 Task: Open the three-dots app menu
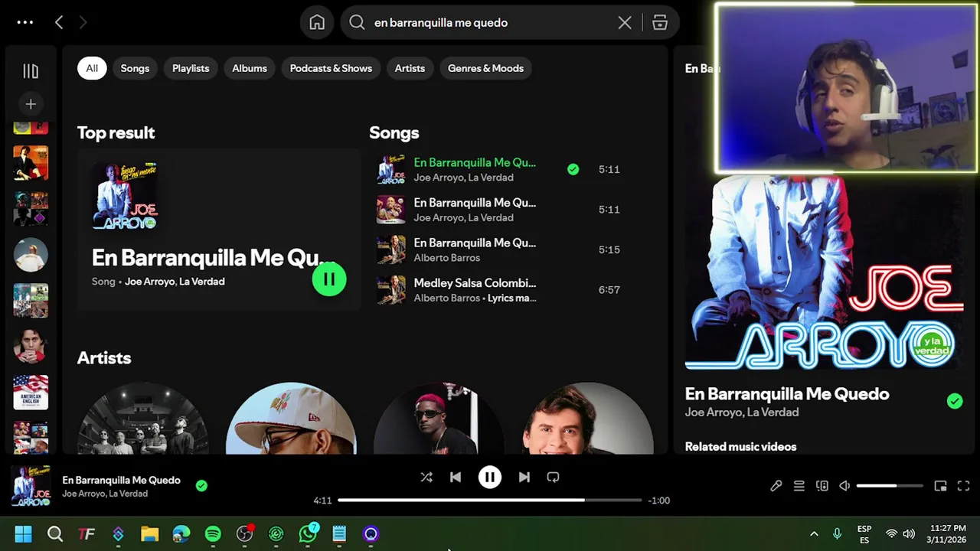click(25, 22)
